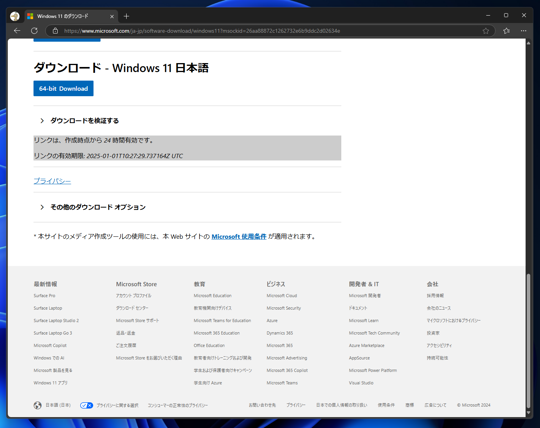The image size is (540, 428).
Task: Open 使用条件 link in bottom footer bar
Action: pos(386,405)
